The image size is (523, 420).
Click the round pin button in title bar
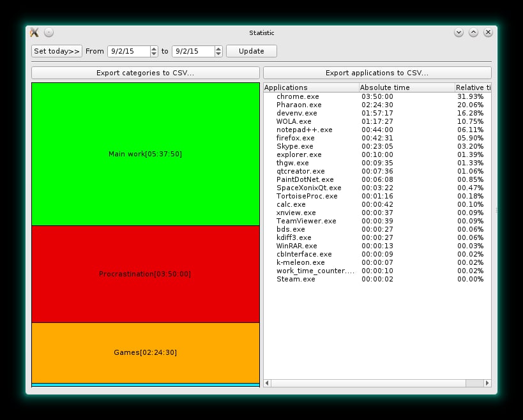[x=49, y=33]
